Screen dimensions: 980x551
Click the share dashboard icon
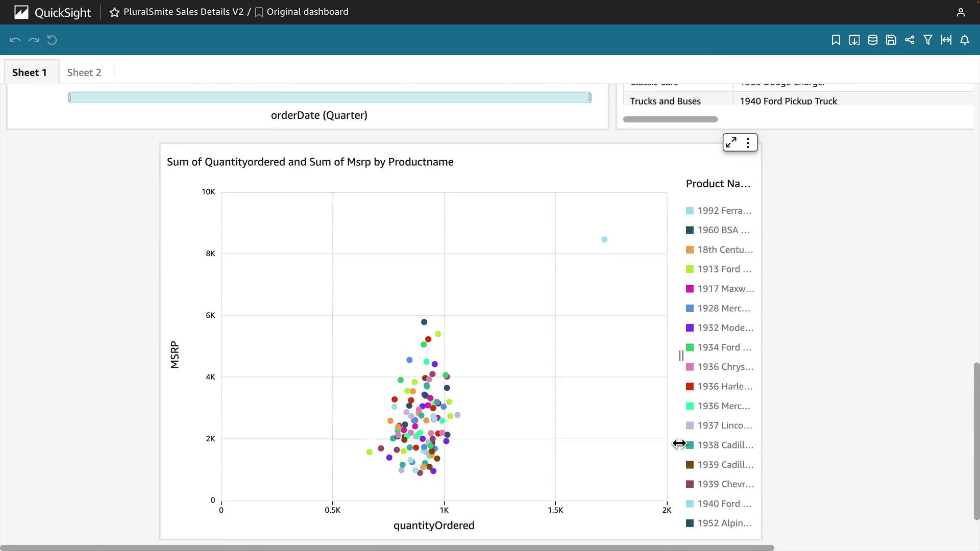(909, 40)
